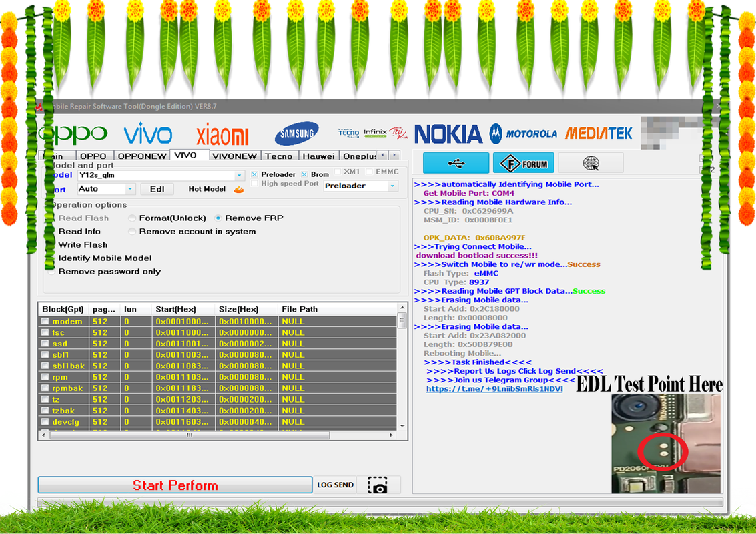This screenshot has height=534, width=756.
Task: Toggle the Preloader checkbox
Action: coord(255,174)
